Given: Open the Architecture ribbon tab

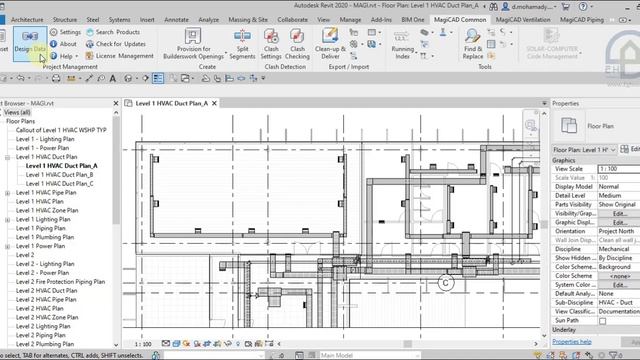Looking at the screenshot, I should coord(27,20).
